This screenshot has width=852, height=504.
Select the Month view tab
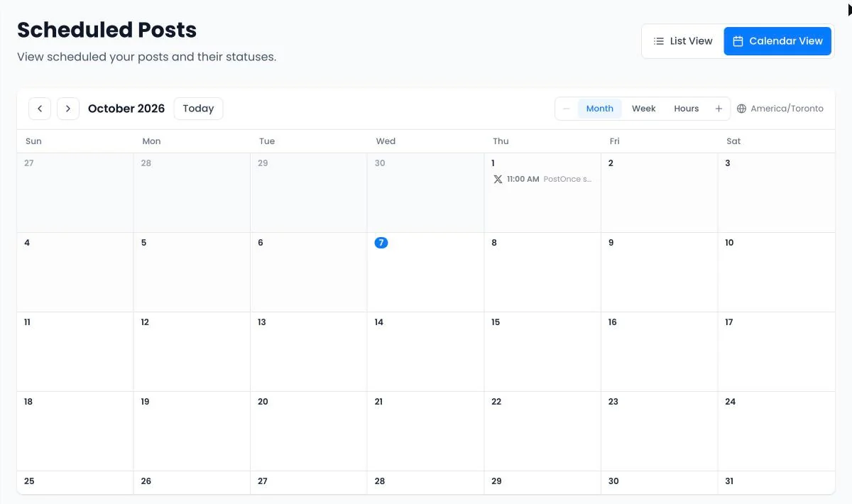[x=600, y=109]
